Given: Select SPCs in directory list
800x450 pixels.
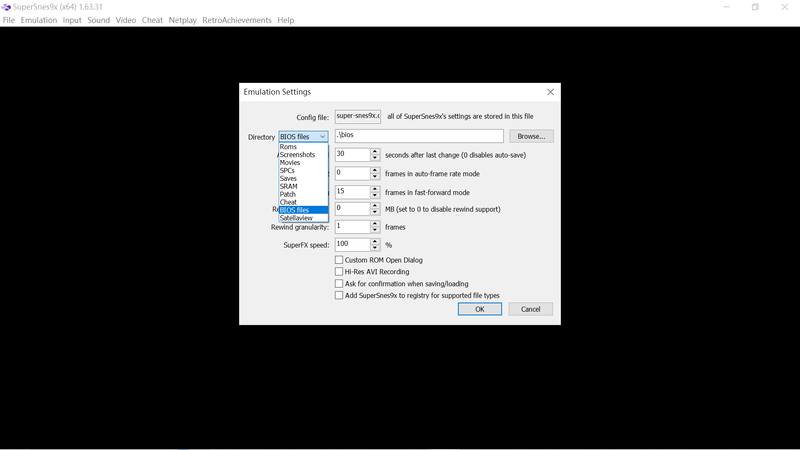Looking at the screenshot, I should (x=303, y=170).
